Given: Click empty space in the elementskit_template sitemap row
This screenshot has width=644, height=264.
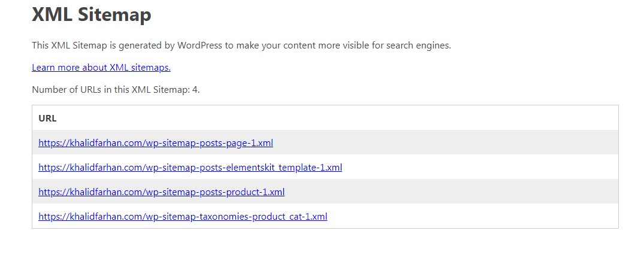Looking at the screenshot, I should tap(479, 168).
